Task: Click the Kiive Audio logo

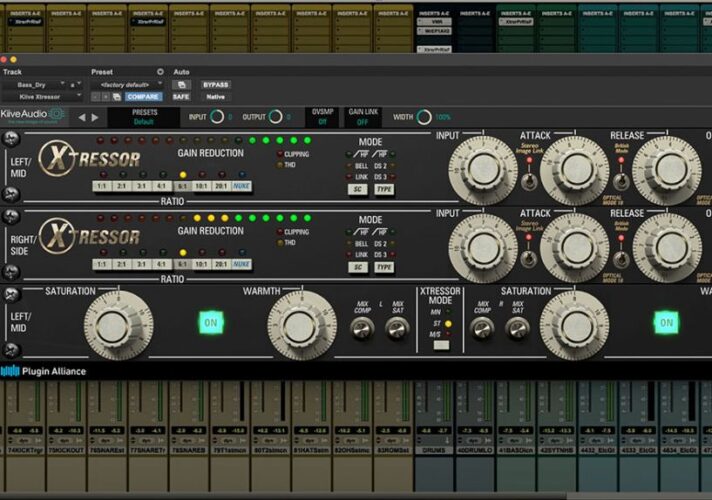Action: click(33, 115)
